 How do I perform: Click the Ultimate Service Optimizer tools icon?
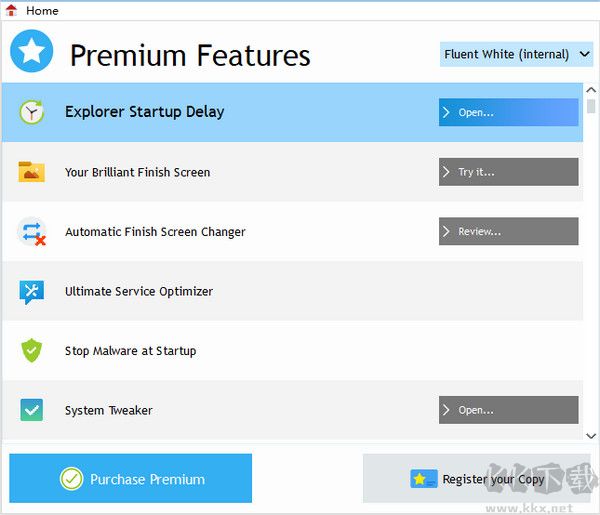pyautogui.click(x=32, y=291)
